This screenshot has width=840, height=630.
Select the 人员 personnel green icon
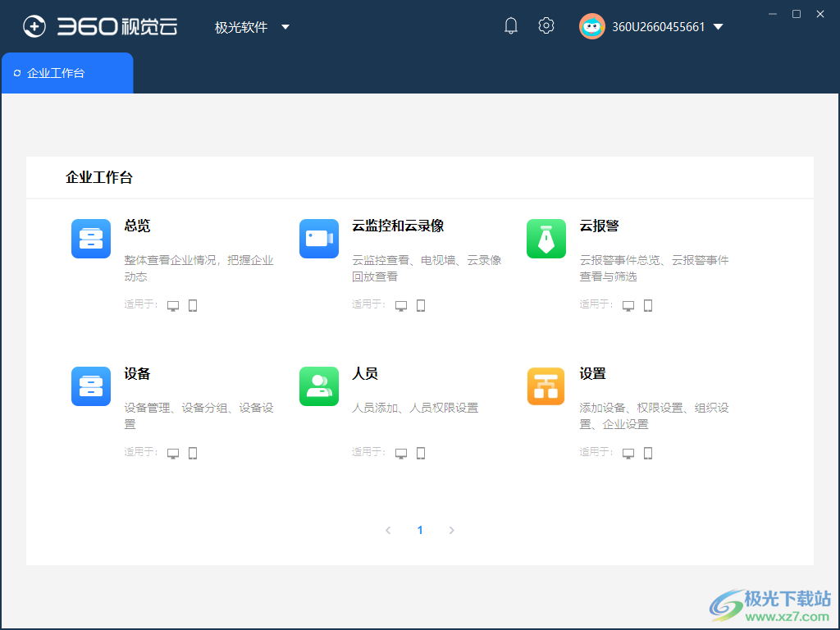318,386
